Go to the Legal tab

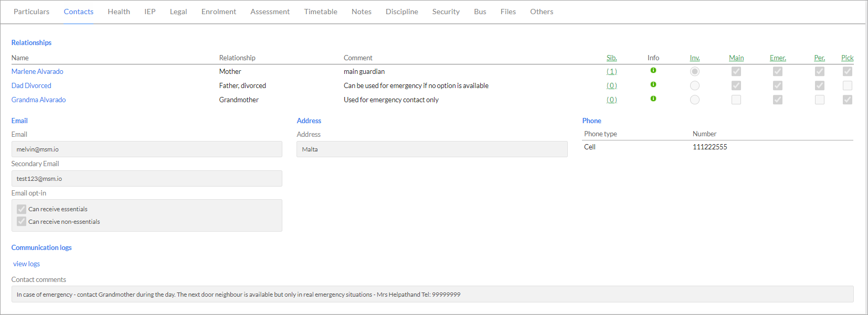178,12
